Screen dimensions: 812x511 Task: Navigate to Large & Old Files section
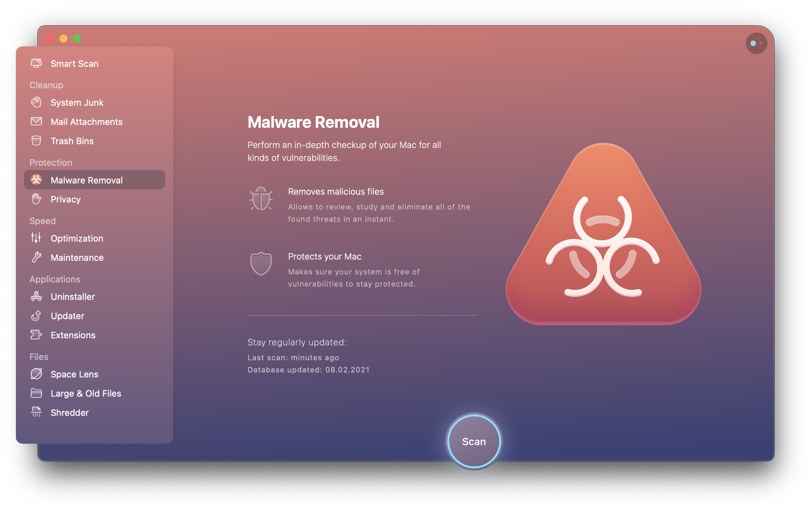coord(85,393)
